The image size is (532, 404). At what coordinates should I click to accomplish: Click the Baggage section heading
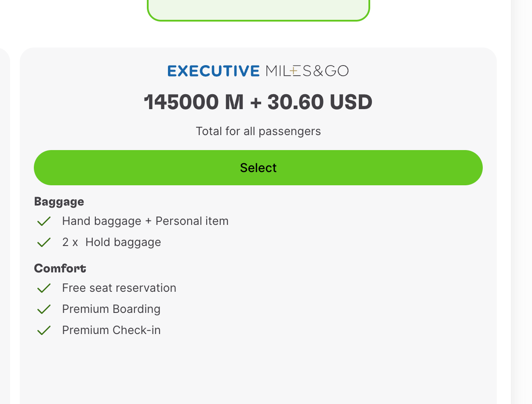[x=59, y=202]
